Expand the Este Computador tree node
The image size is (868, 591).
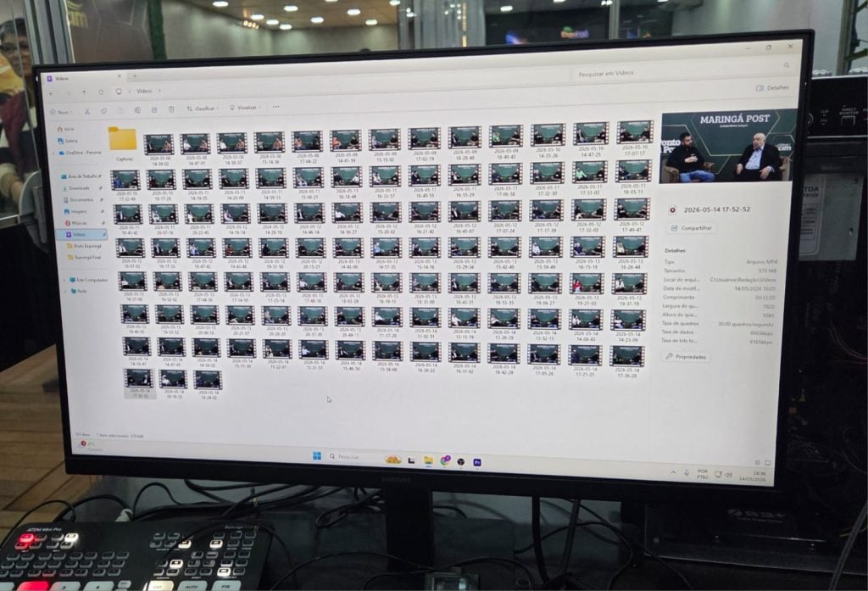click(64, 281)
